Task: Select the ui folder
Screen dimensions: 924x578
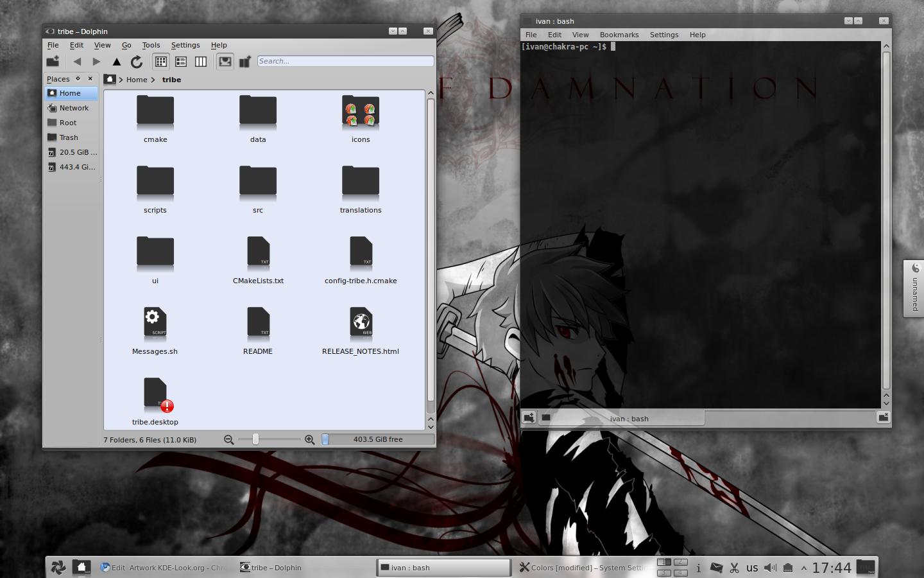Action: coord(155,259)
